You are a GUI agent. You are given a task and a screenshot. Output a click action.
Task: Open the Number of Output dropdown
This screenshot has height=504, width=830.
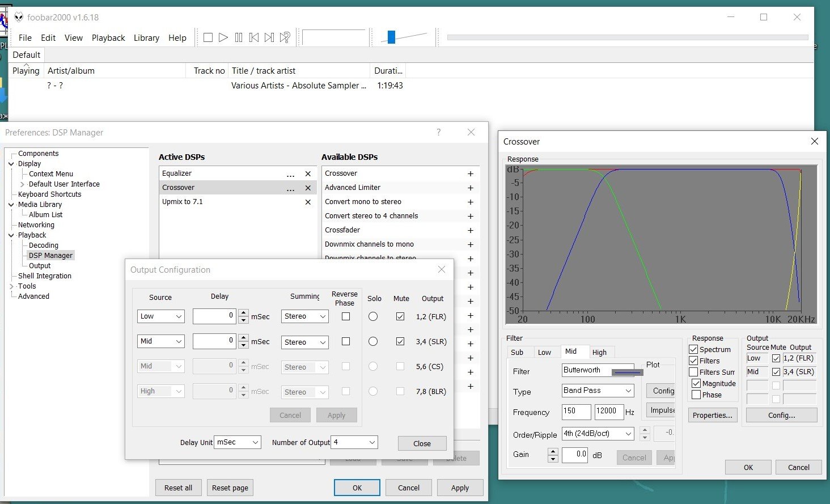[355, 442]
